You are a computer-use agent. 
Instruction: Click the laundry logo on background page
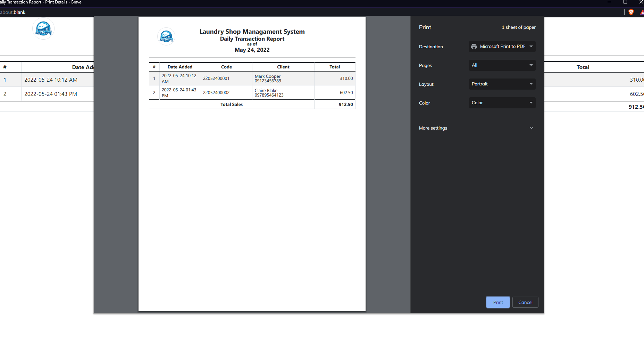pos(43,28)
